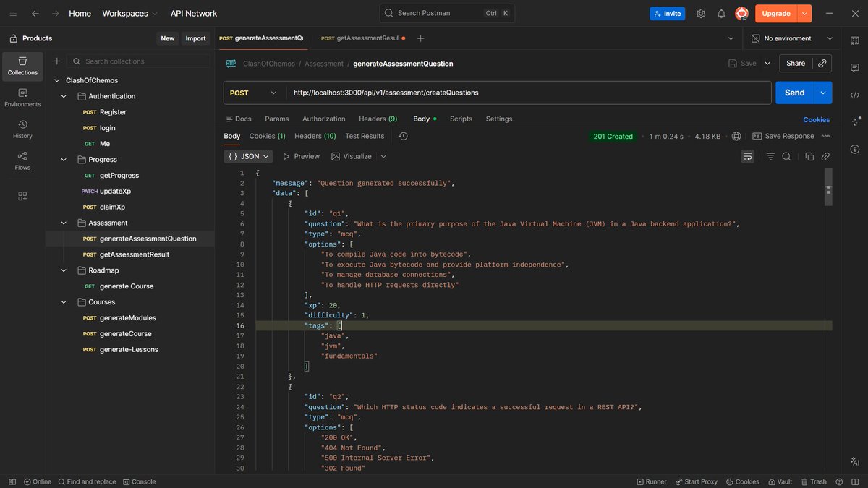Open the Flows sidebar panel
Screen dimensions: 868x488
click(22, 161)
